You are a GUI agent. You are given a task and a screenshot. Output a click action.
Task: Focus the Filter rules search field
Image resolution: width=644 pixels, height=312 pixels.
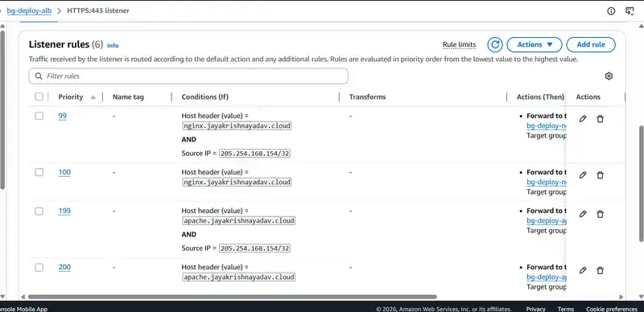pyautogui.click(x=188, y=76)
